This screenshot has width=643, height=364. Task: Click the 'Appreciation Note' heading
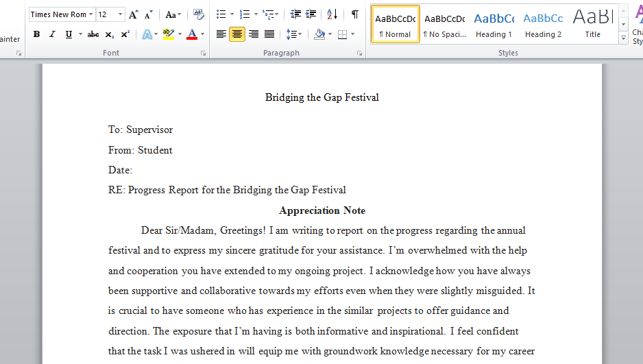(x=322, y=210)
